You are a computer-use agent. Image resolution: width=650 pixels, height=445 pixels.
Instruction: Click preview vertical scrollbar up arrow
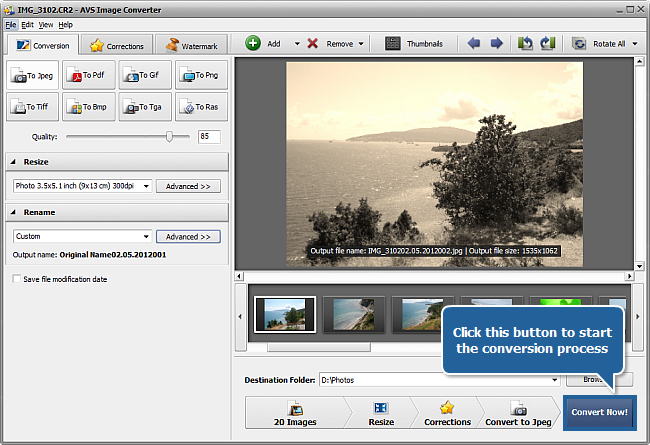coord(639,62)
